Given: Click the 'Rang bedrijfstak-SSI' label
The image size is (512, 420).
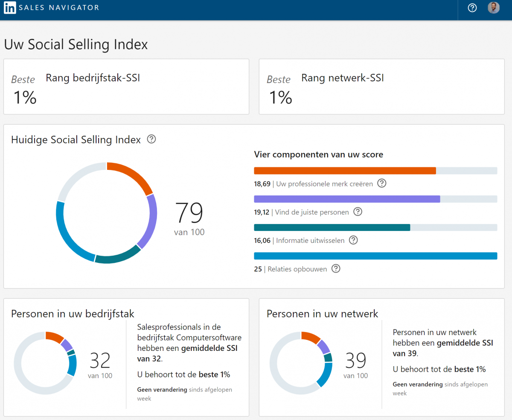Looking at the screenshot, I should (x=93, y=78).
